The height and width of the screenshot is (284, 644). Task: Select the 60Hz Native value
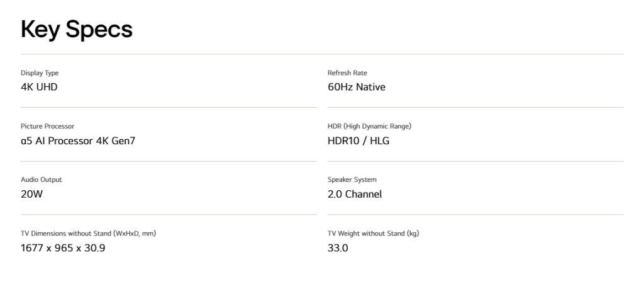pyautogui.click(x=356, y=87)
